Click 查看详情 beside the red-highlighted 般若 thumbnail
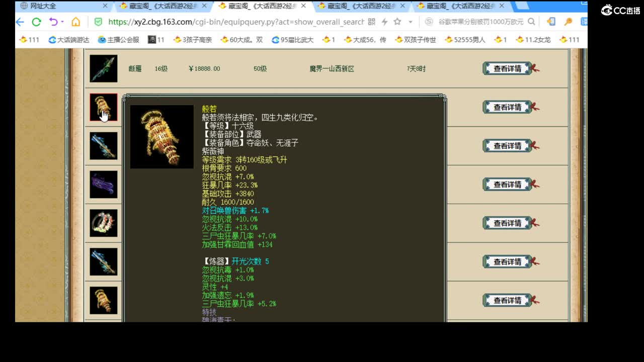Screen dimensions: 644x362 pyautogui.click(x=507, y=107)
